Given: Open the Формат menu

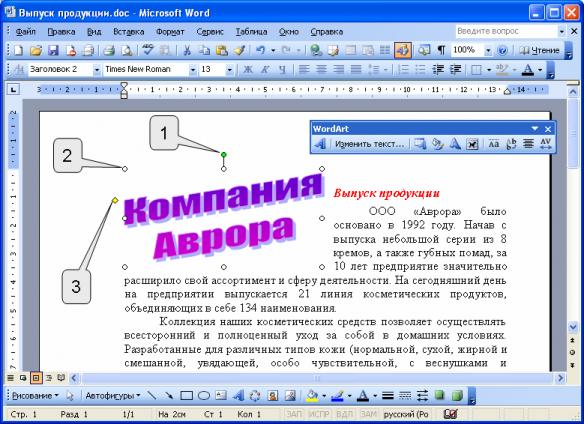Looking at the screenshot, I should tap(170, 32).
